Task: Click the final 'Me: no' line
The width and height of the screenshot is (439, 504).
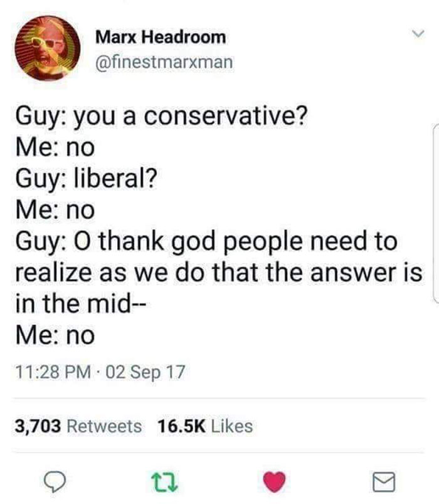Action: pos(55,335)
